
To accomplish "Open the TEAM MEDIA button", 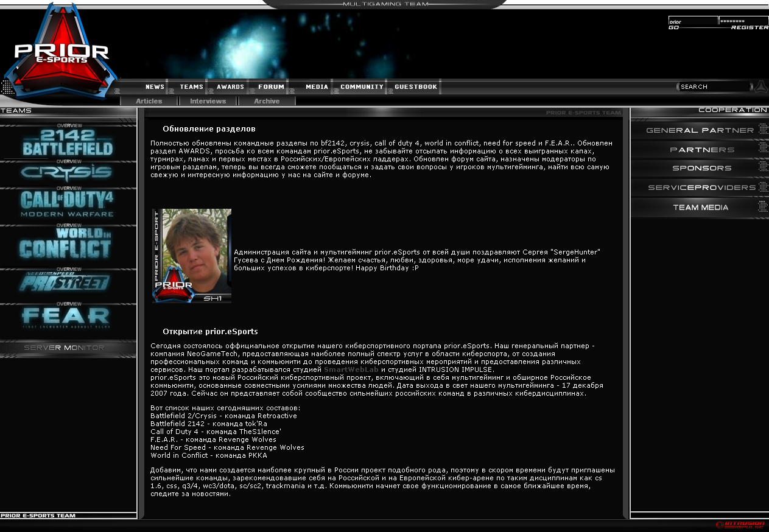I will (x=700, y=208).
